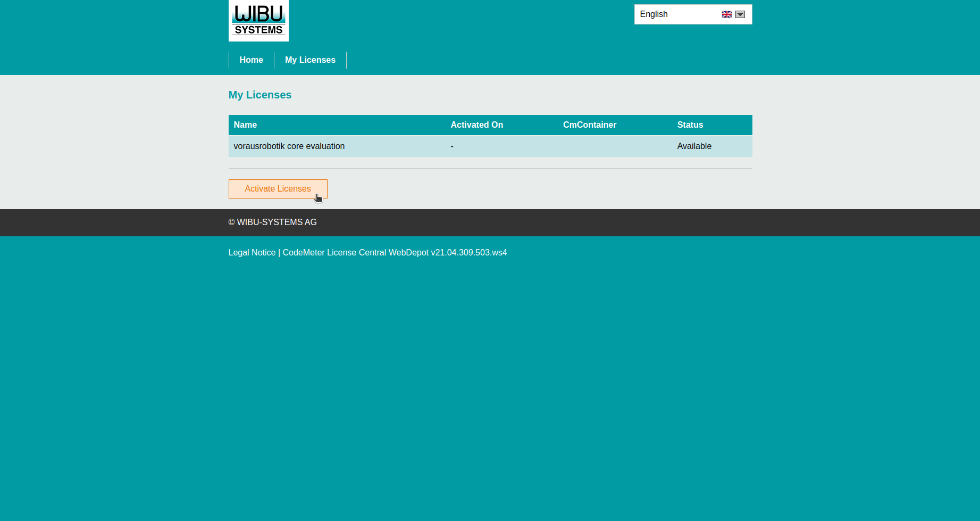This screenshot has height=521, width=980.
Task: Click the Name column header
Action: click(245, 125)
